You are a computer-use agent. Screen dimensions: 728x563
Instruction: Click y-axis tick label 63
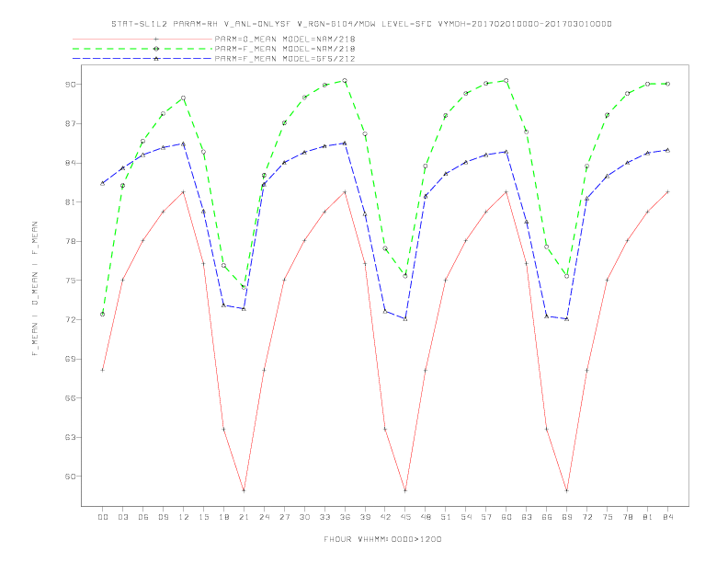[x=71, y=437]
